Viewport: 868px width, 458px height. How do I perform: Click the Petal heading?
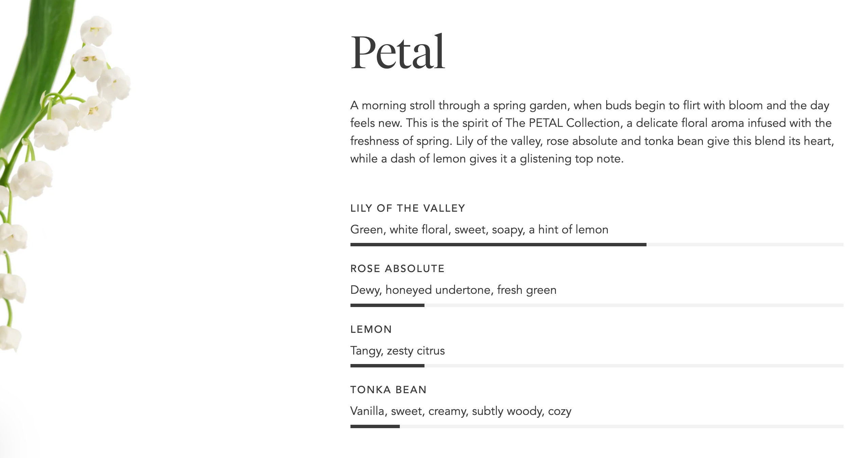pos(397,53)
